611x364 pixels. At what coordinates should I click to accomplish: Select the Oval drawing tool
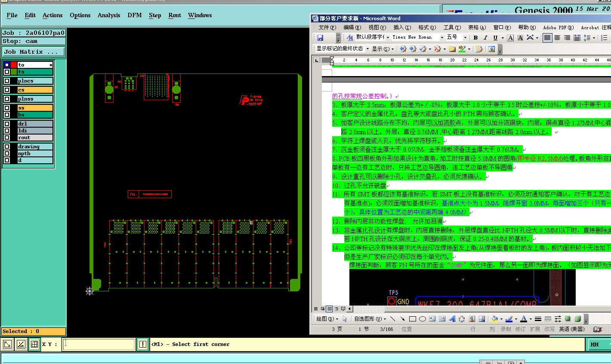click(x=422, y=319)
